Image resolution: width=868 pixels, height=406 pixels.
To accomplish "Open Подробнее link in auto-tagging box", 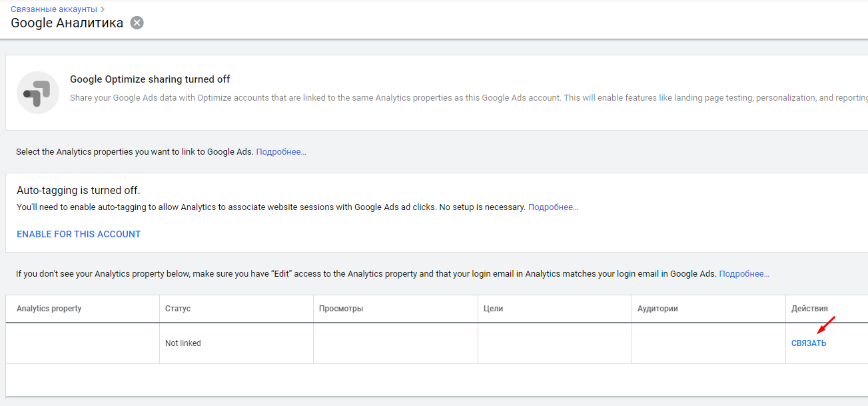I will [553, 207].
